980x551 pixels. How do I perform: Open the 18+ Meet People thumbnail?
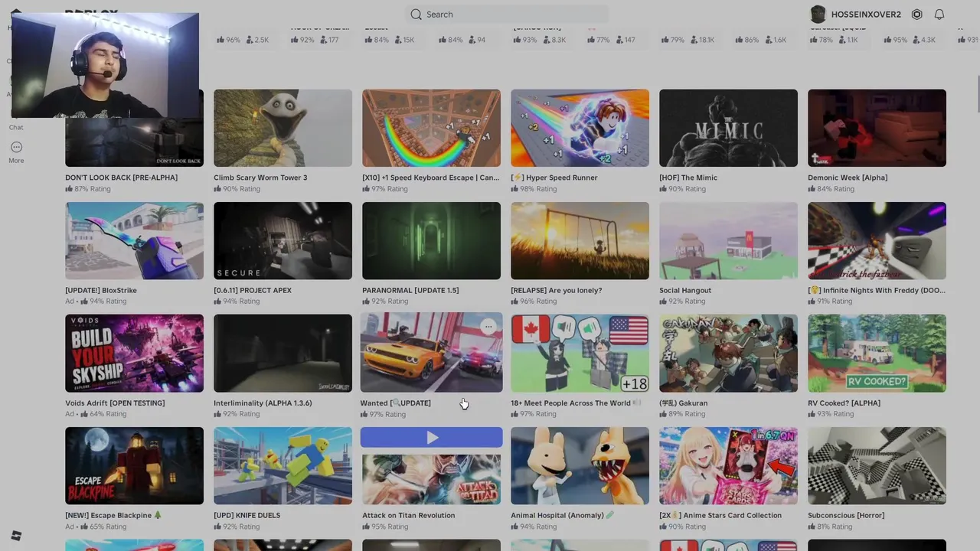(x=580, y=354)
